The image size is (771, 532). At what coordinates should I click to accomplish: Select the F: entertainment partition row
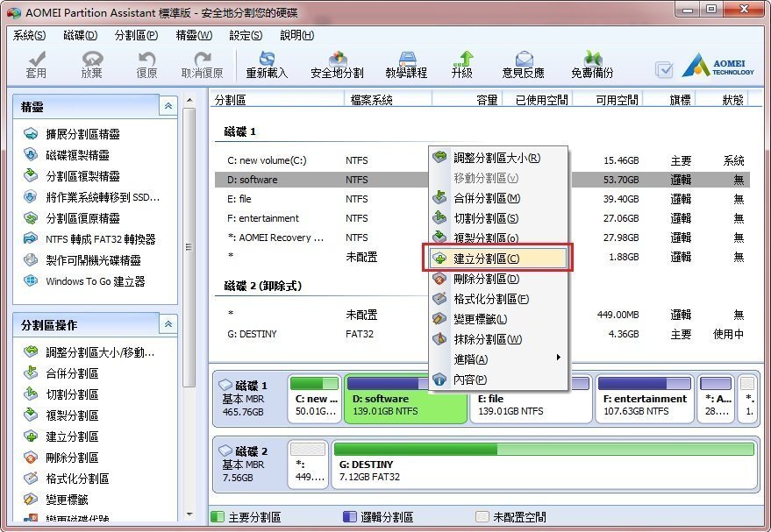482,218
